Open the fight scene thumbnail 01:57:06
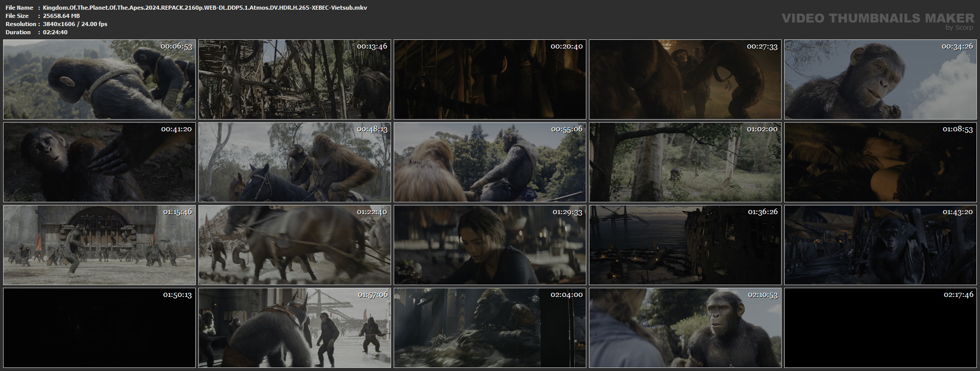Viewport: 980px width, 371px height. (294, 328)
